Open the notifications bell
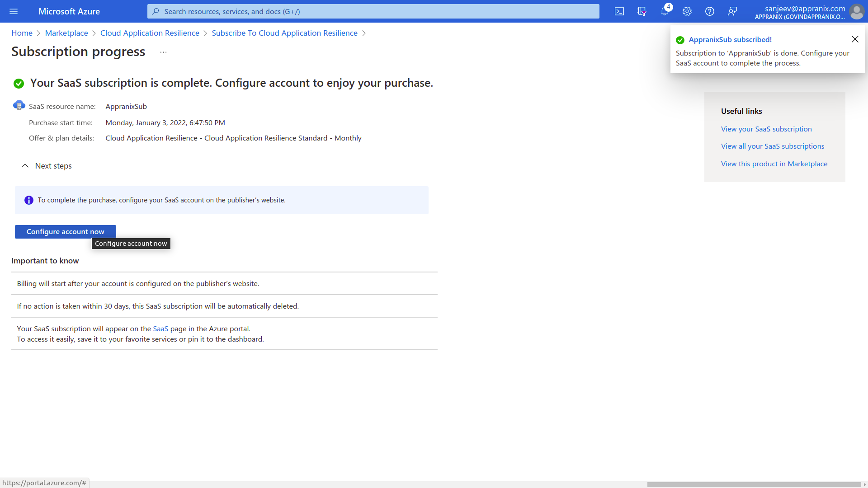The height and width of the screenshot is (488, 868). (664, 11)
